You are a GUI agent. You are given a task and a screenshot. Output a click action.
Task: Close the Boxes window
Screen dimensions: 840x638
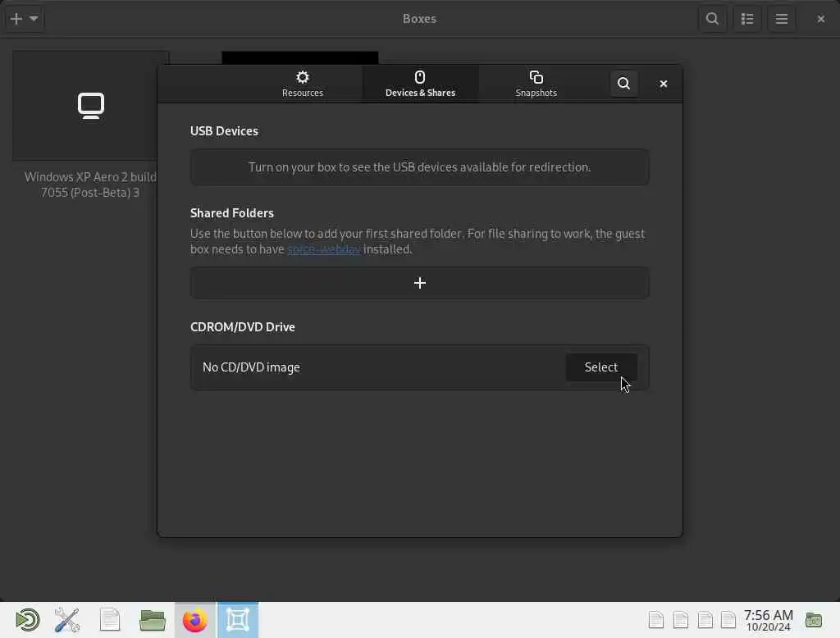point(820,19)
